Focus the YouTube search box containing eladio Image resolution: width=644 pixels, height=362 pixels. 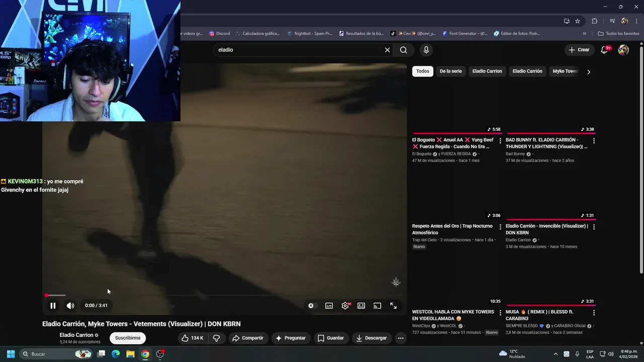tap(299, 50)
